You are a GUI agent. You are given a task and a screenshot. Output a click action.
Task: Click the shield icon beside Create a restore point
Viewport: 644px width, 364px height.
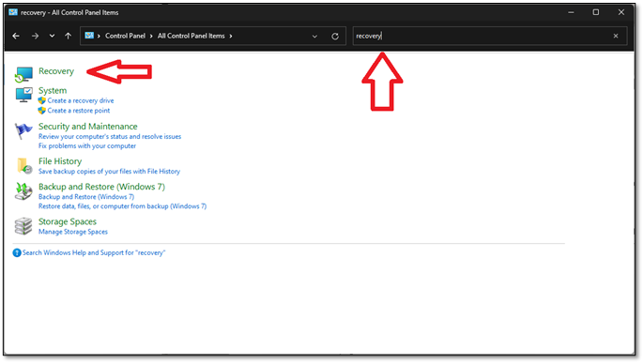(42, 111)
